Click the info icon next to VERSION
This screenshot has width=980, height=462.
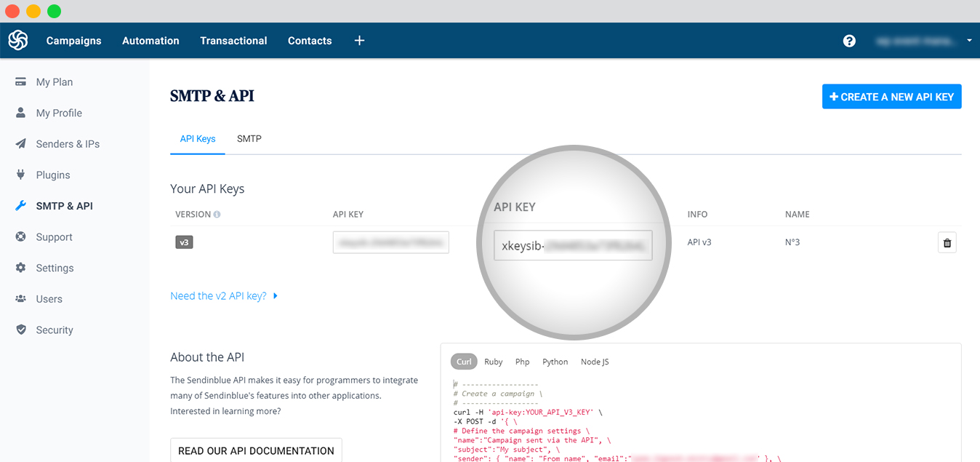217,215
